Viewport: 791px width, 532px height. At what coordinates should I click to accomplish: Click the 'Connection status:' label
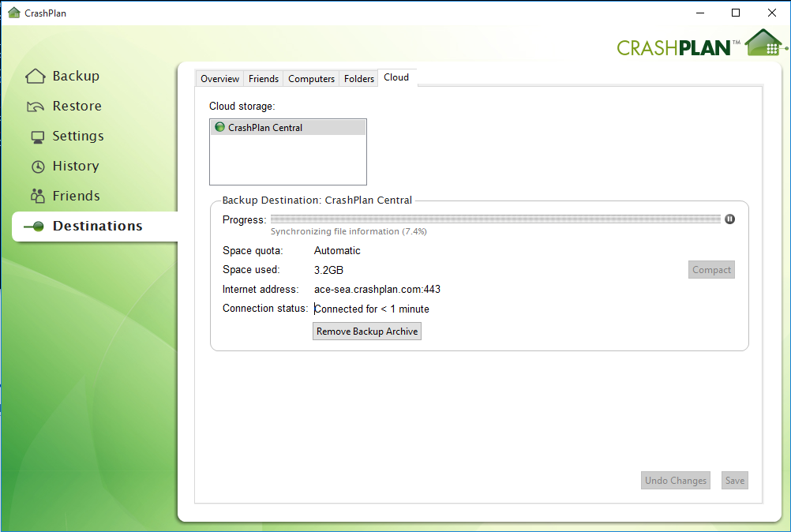click(265, 309)
